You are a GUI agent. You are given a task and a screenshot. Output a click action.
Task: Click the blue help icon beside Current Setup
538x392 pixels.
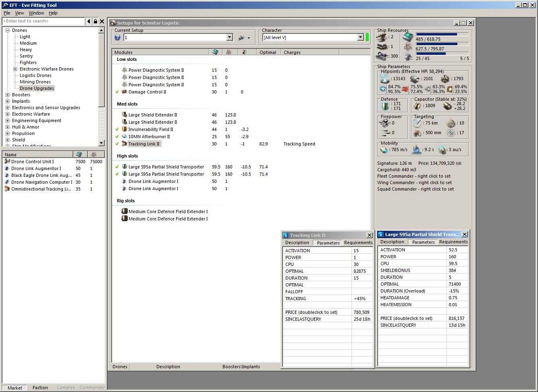click(x=117, y=37)
